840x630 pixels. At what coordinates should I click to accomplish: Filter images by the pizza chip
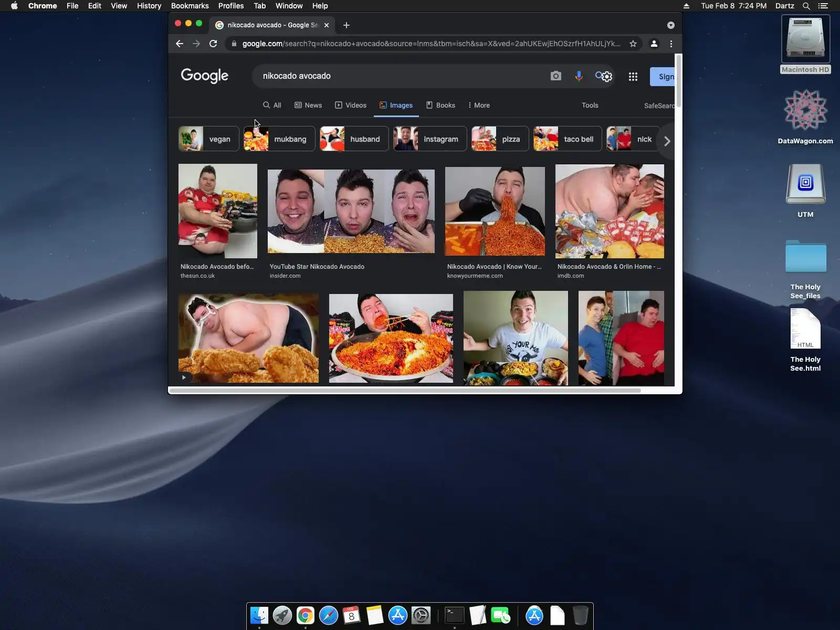click(x=500, y=139)
